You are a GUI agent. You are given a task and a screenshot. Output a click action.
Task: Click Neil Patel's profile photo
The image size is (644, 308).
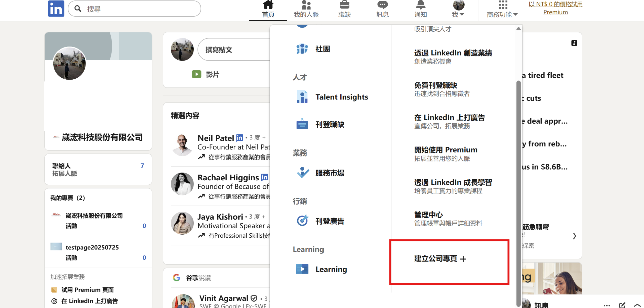pos(182,145)
